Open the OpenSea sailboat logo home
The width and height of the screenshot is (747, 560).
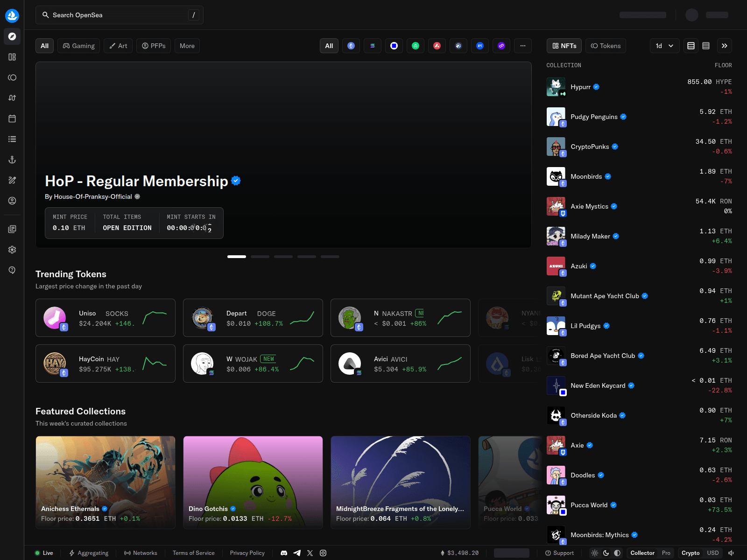pyautogui.click(x=12, y=15)
